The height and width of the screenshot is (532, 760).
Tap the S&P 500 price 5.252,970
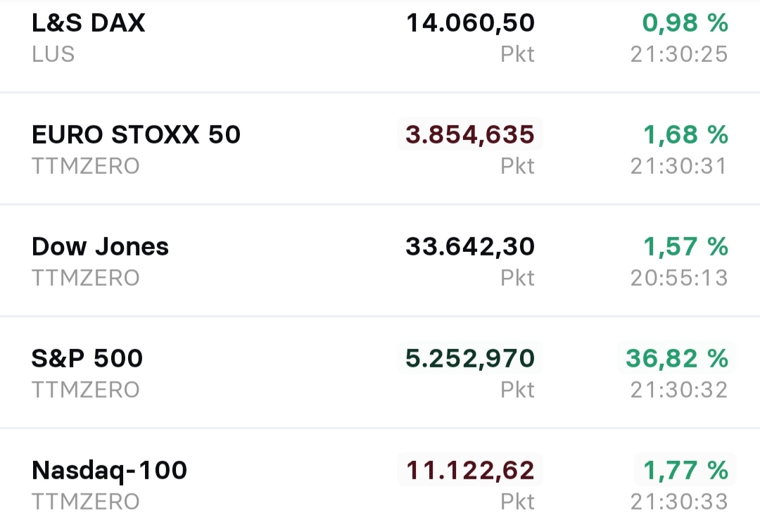click(x=469, y=358)
